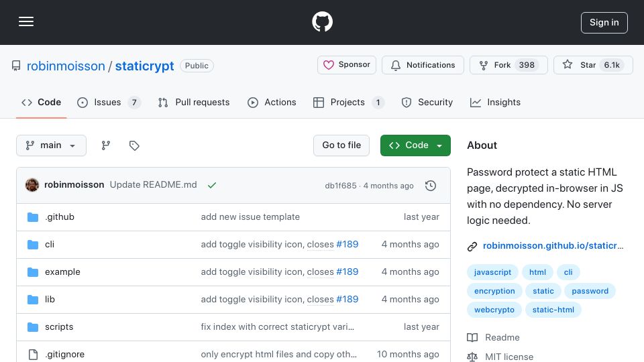This screenshot has width=644, height=362.
Task: Open the Actions tab
Action: coord(272,102)
